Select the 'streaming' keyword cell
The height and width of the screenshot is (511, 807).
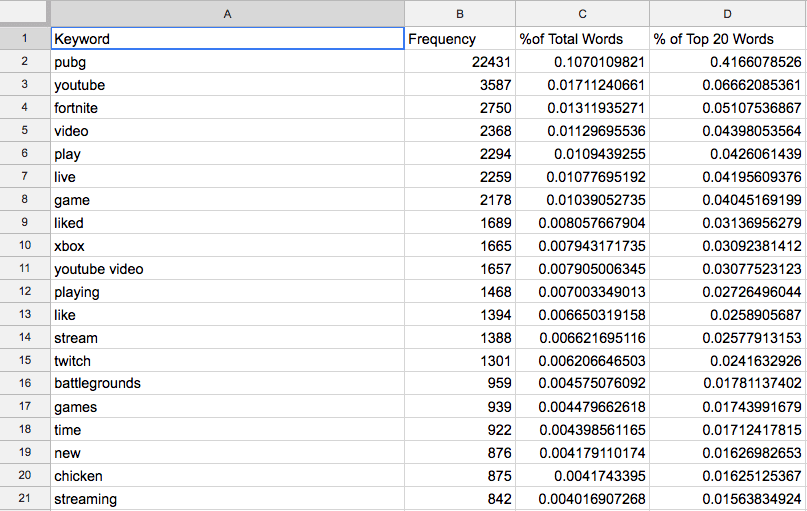coord(227,498)
